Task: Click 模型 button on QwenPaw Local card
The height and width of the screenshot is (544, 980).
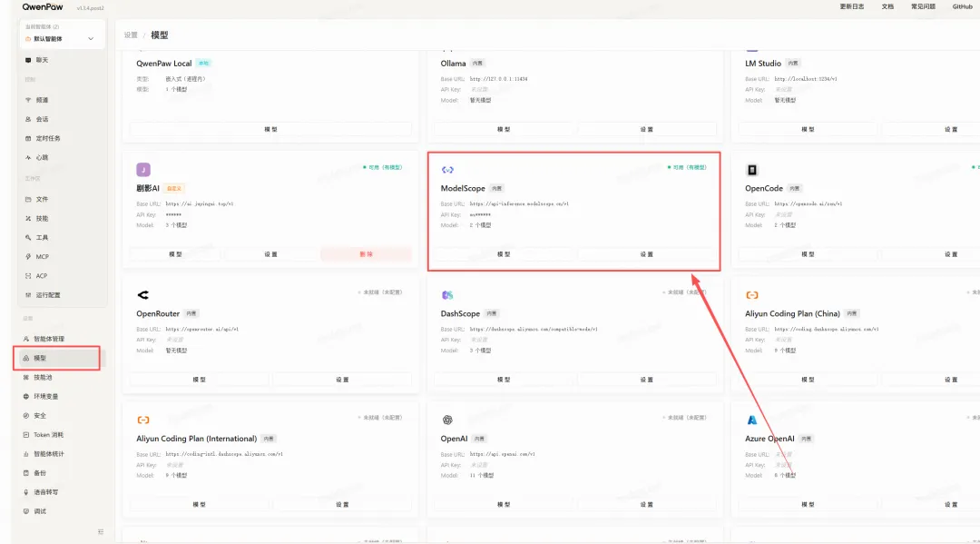Action: point(270,130)
